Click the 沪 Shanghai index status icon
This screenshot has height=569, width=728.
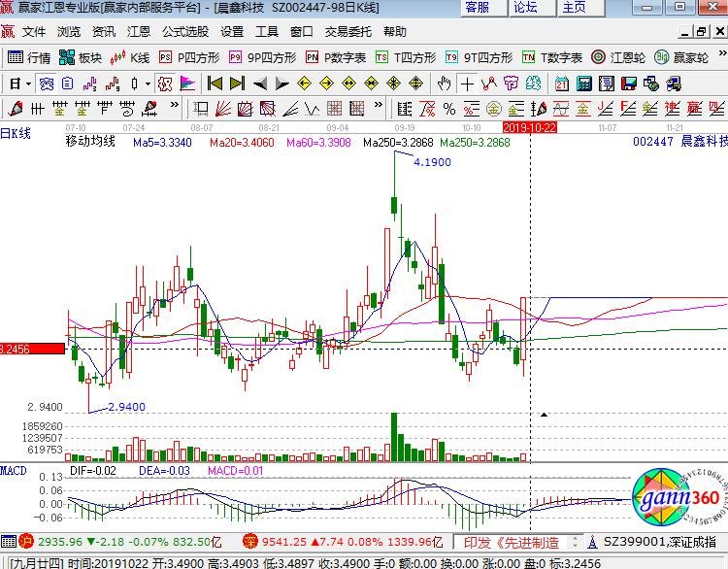(26, 541)
